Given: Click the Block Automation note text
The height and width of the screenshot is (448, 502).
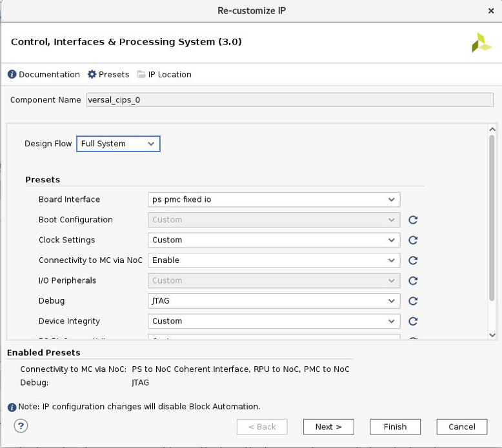Looking at the screenshot, I should (139, 407).
